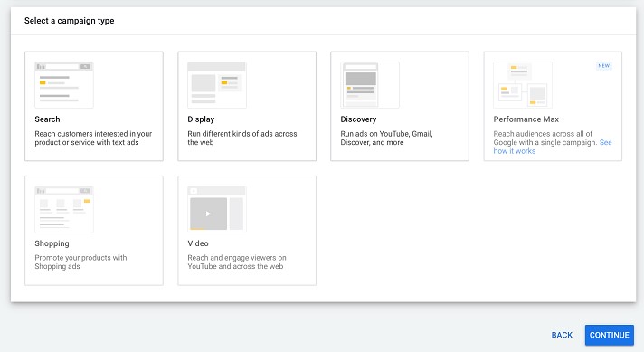Choose the Discovery campaign title
Image resolution: width=644 pixels, height=352 pixels.
tap(358, 119)
